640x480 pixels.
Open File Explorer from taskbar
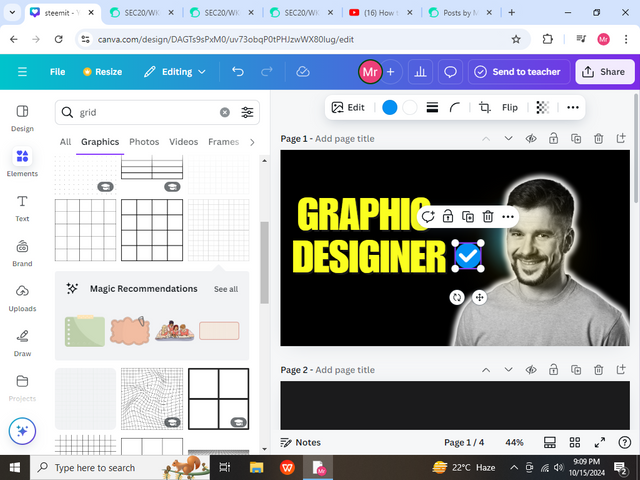(x=256, y=467)
